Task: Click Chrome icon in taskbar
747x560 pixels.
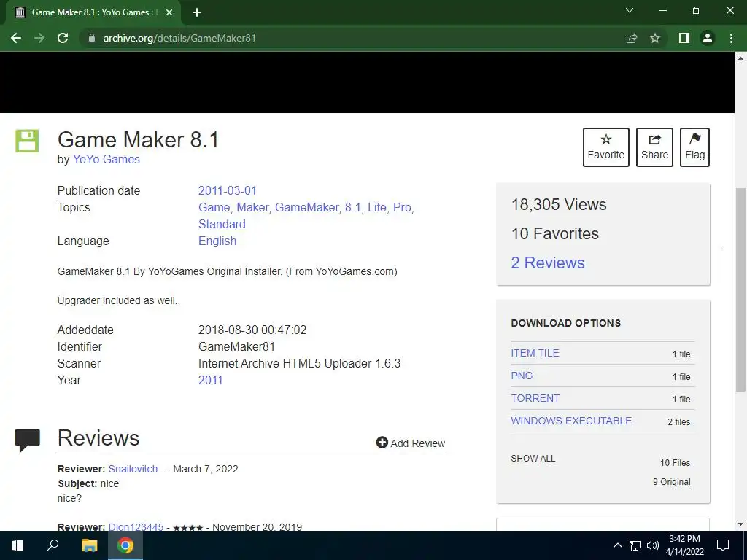Action: 125,545
